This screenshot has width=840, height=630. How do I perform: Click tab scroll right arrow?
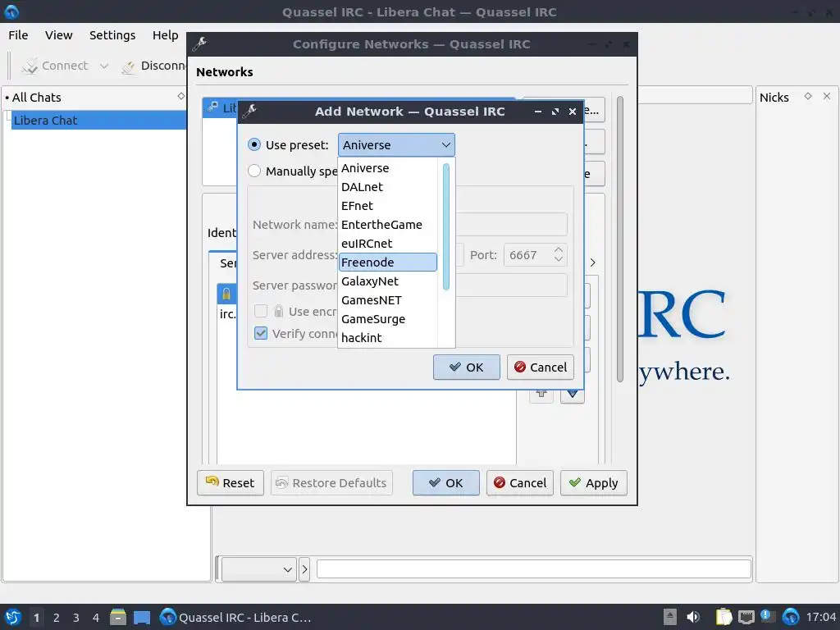click(x=592, y=262)
